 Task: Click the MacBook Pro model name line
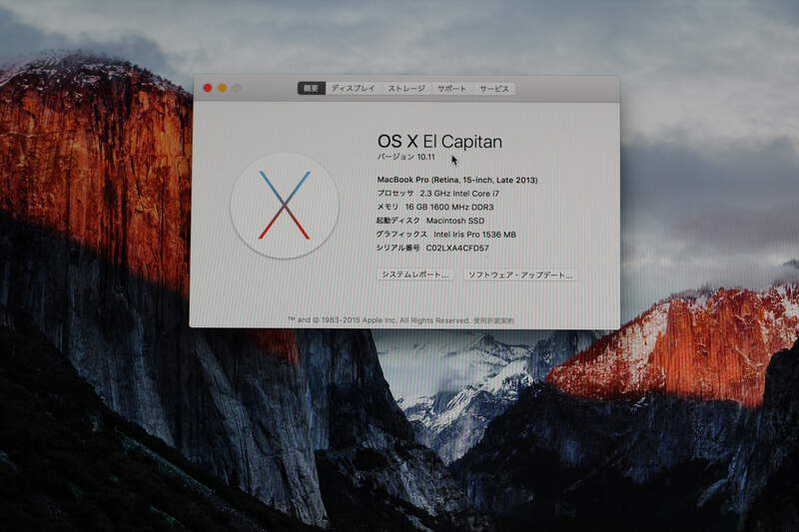(456, 180)
